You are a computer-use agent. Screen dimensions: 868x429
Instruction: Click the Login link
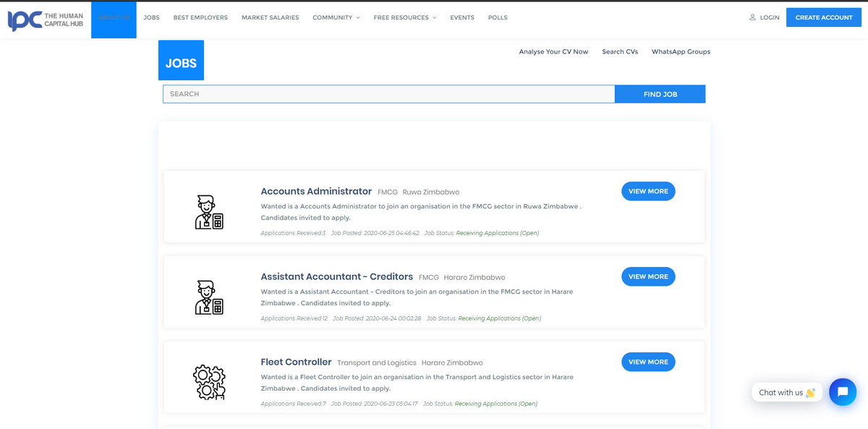click(x=770, y=17)
